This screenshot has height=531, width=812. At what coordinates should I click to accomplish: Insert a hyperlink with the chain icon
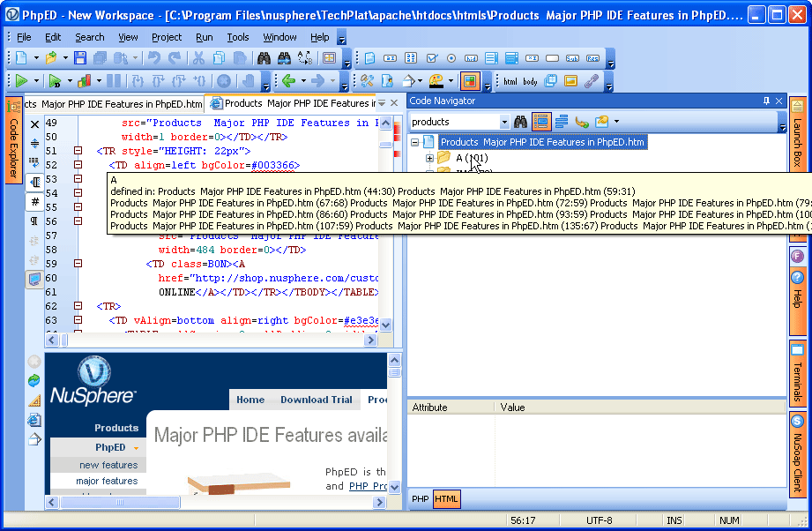pyautogui.click(x=592, y=81)
